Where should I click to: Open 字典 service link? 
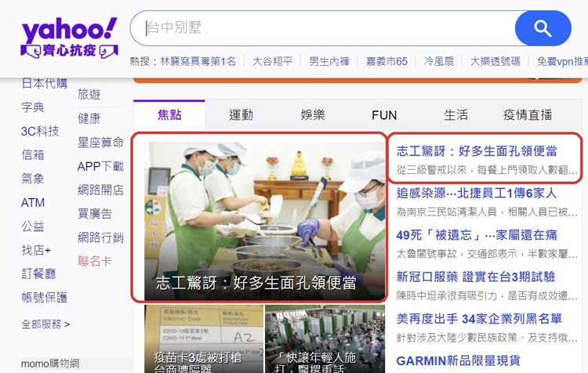click(x=33, y=107)
